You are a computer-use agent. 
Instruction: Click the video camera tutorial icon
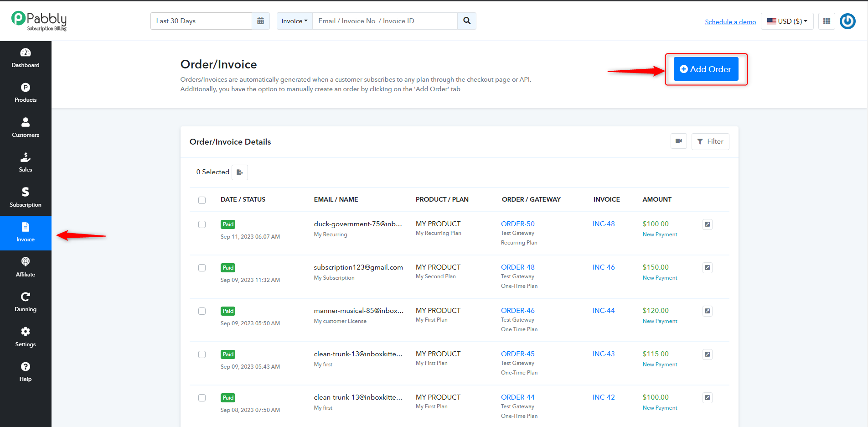coord(679,141)
